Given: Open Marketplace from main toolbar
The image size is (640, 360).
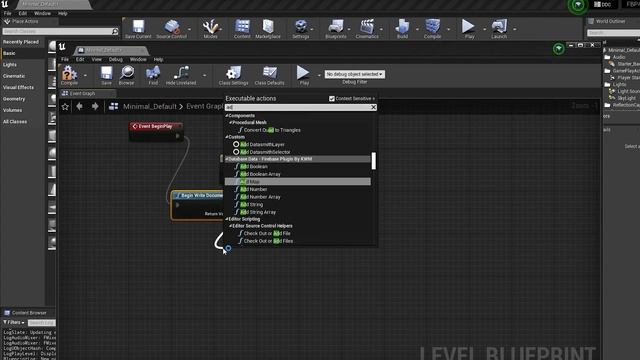Looking at the screenshot, I should [x=268, y=29].
